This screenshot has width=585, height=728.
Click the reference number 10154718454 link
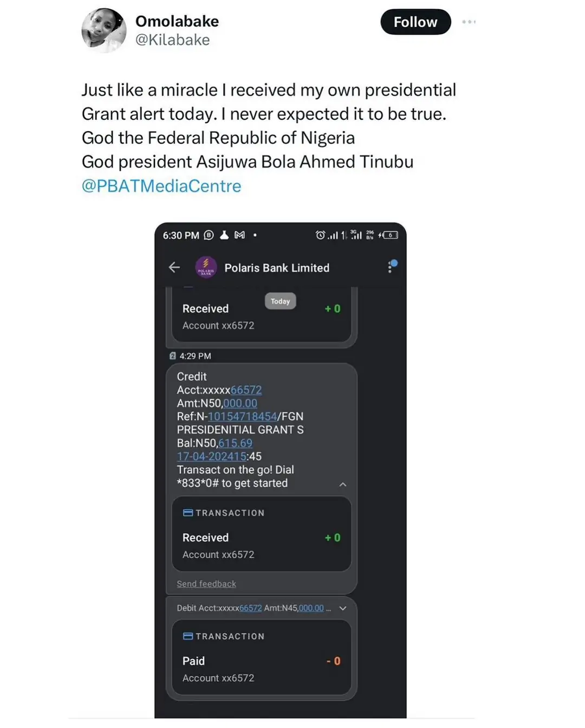coord(242,416)
